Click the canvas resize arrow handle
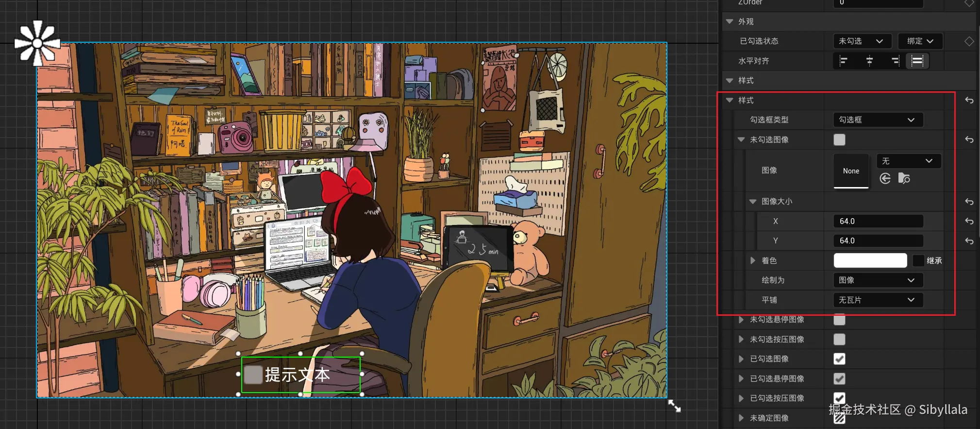 point(675,406)
